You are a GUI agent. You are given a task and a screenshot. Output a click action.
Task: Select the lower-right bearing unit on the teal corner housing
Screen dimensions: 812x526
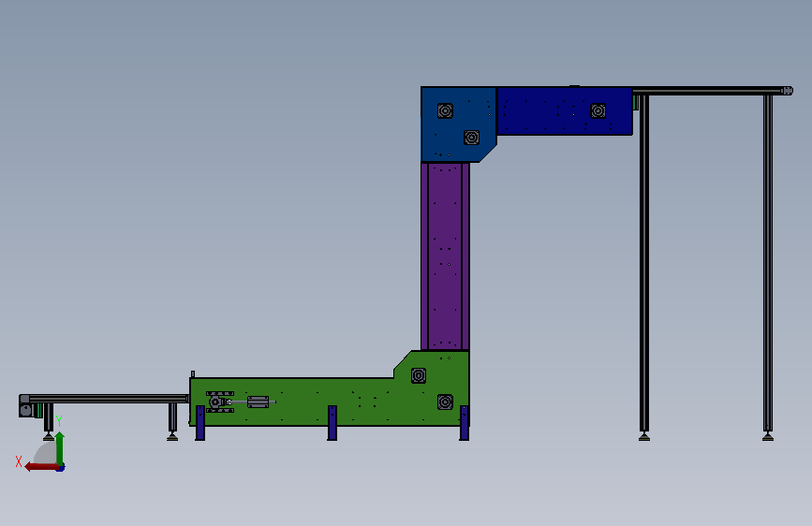pyautogui.click(x=471, y=138)
